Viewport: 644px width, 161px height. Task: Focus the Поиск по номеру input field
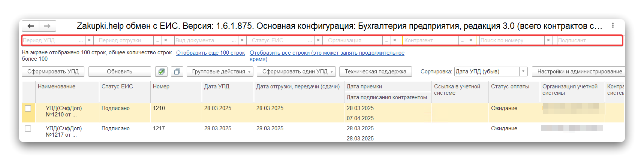512,40
